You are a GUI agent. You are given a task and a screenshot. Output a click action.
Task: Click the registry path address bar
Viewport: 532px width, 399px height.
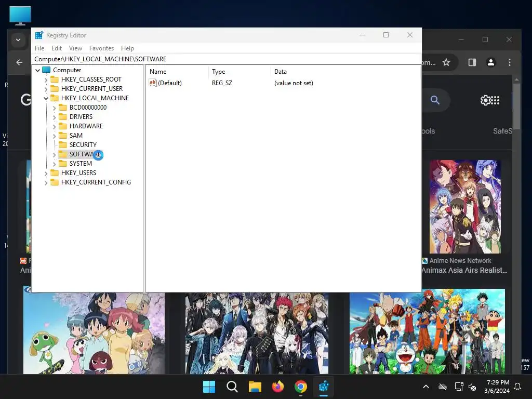(x=227, y=59)
